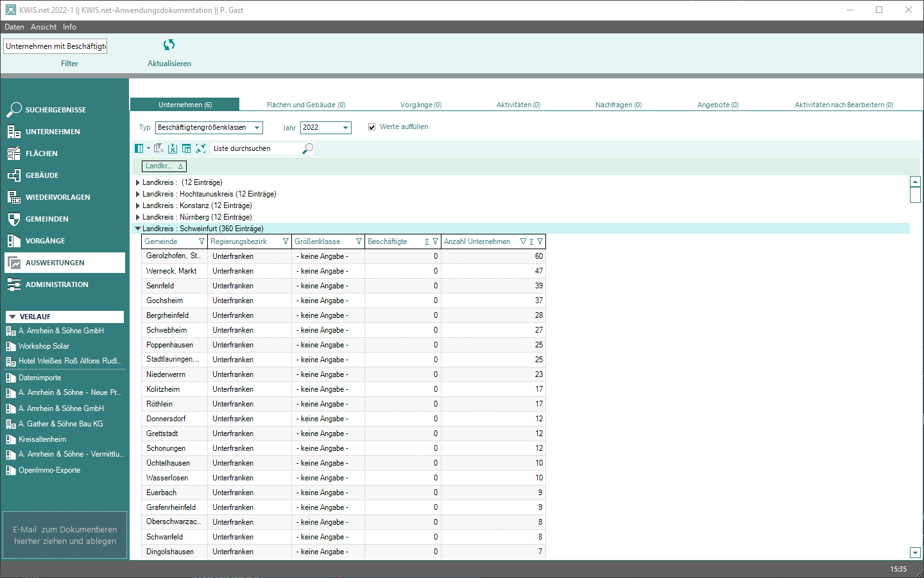924x578 pixels.
Task: Open Aktivitäten nach Bearbeitern tab
Action: tap(844, 105)
